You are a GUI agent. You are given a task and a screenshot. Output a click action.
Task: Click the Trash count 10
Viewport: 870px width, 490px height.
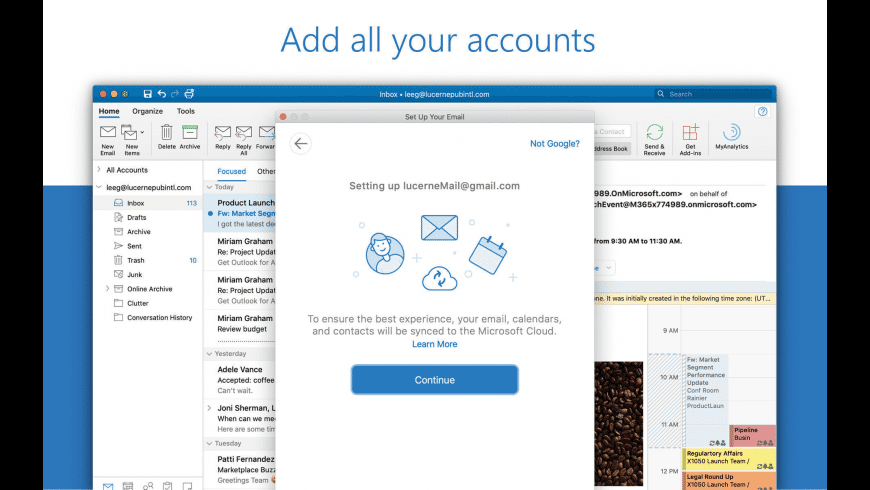coord(193,260)
